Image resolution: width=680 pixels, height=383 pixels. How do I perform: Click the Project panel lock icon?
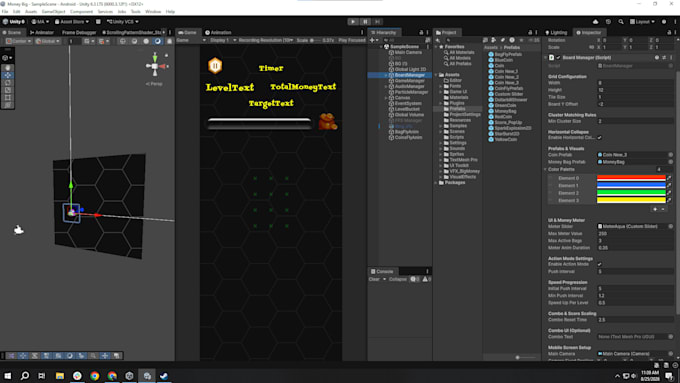point(530,33)
